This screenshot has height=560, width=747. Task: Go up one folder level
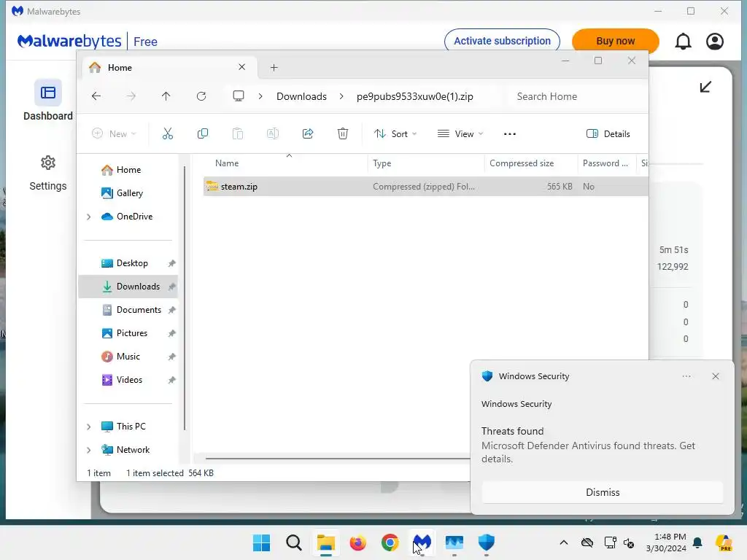click(166, 96)
